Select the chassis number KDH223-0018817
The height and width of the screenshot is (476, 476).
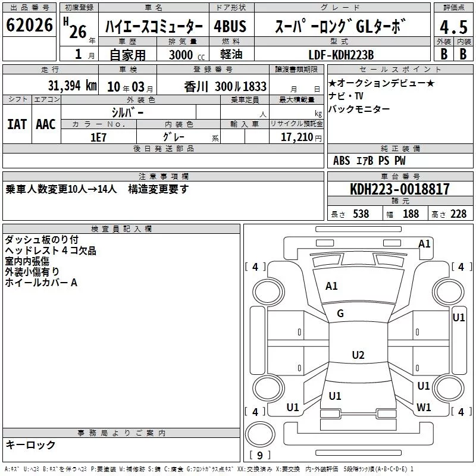400,189
